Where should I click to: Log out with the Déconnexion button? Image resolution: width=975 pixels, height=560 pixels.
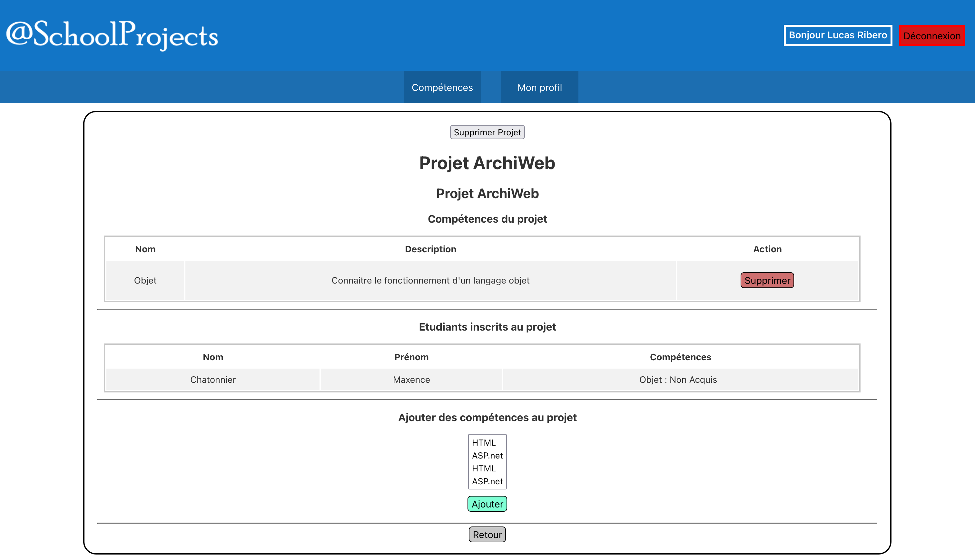coord(931,36)
